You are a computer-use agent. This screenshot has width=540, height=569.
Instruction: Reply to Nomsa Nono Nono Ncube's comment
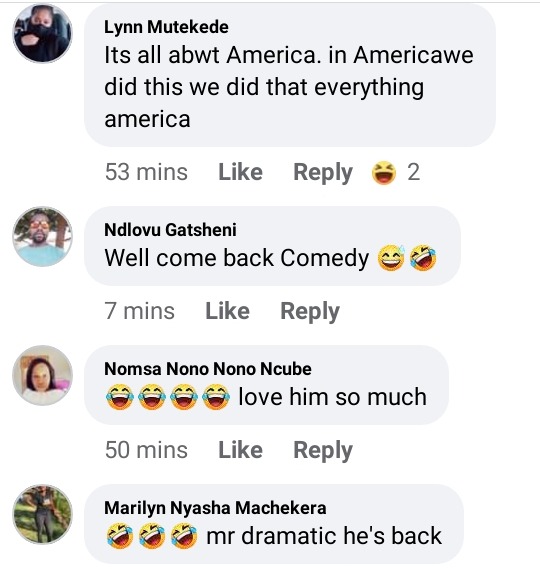pos(323,451)
